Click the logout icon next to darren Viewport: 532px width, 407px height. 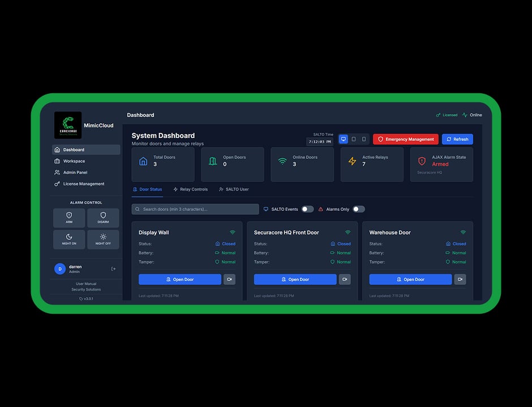[113, 269]
